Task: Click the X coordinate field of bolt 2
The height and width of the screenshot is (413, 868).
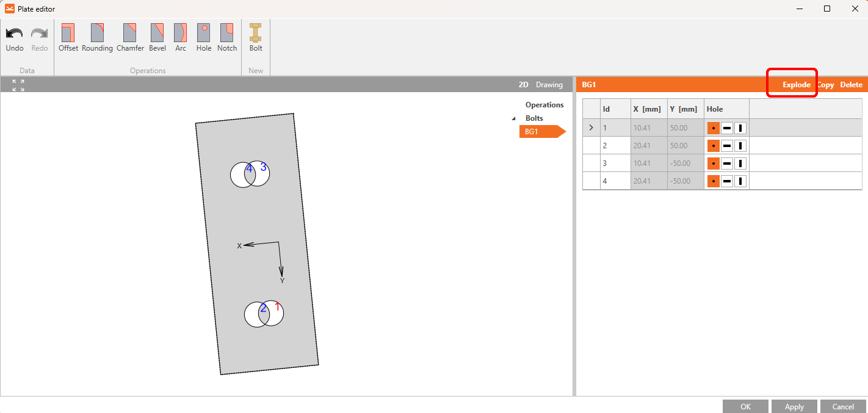Action: pos(648,145)
